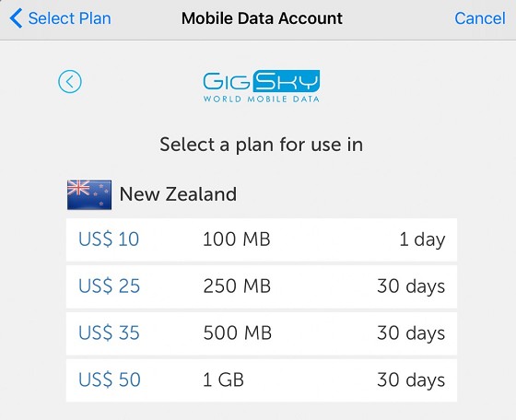Tap the circled back arrow icon
Image resolution: width=516 pixels, height=420 pixels.
[x=70, y=82]
